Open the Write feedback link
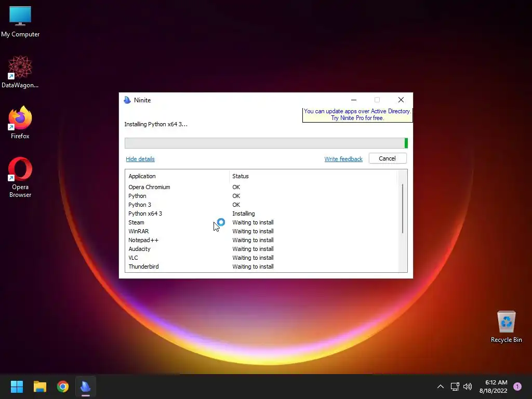 pyautogui.click(x=343, y=159)
